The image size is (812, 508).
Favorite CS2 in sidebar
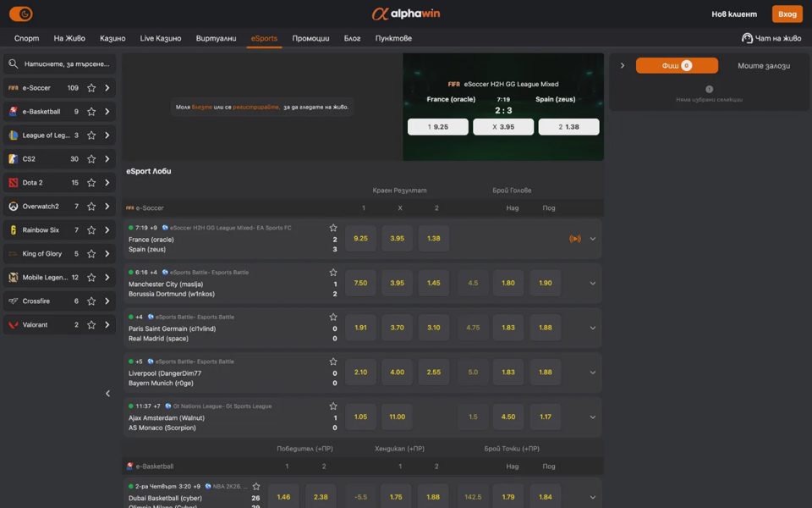[x=91, y=159]
